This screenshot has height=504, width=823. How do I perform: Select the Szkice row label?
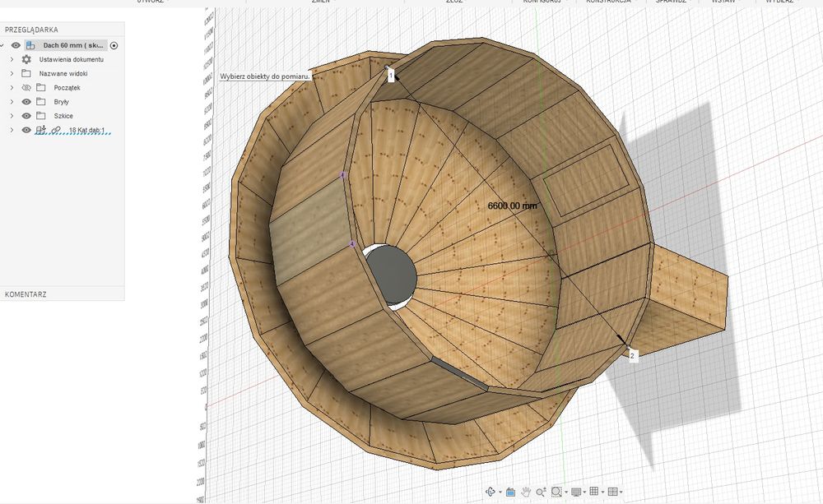[63, 116]
